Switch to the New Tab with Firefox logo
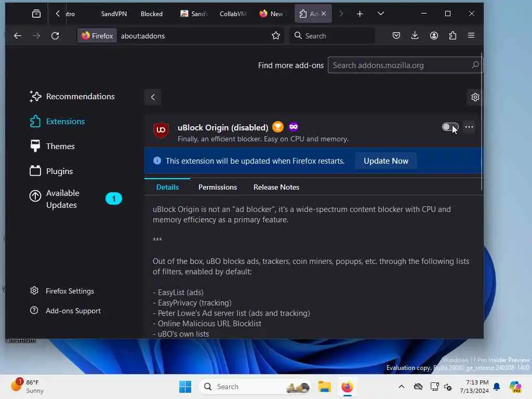Image resolution: width=532 pixels, height=399 pixels. coord(273,14)
